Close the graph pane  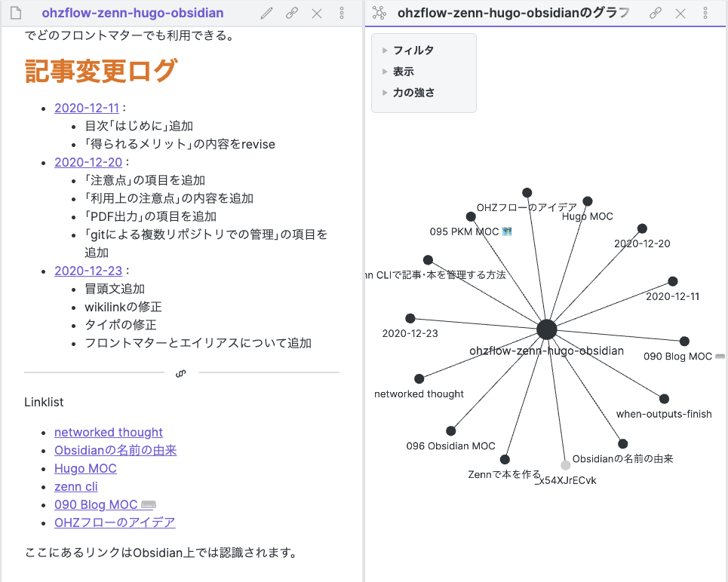pyautogui.click(x=680, y=14)
